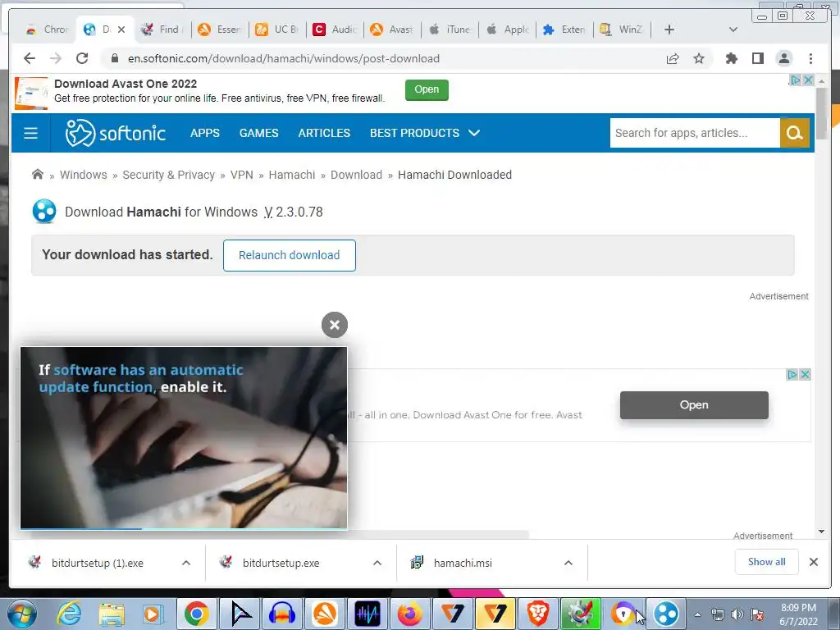840x630 pixels.
Task: Click the Download breadcrumb link
Action: click(356, 175)
